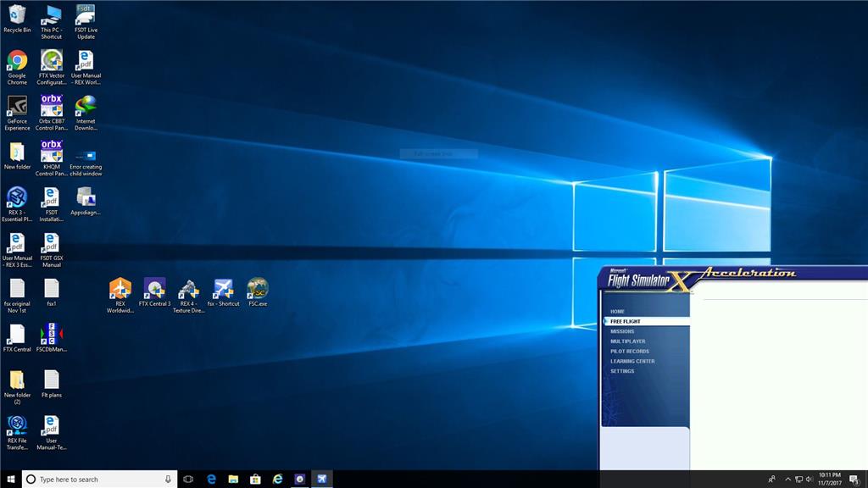Select the FSDT Installation PDF icon
Image resolution: width=868 pixels, height=488 pixels.
(x=52, y=204)
